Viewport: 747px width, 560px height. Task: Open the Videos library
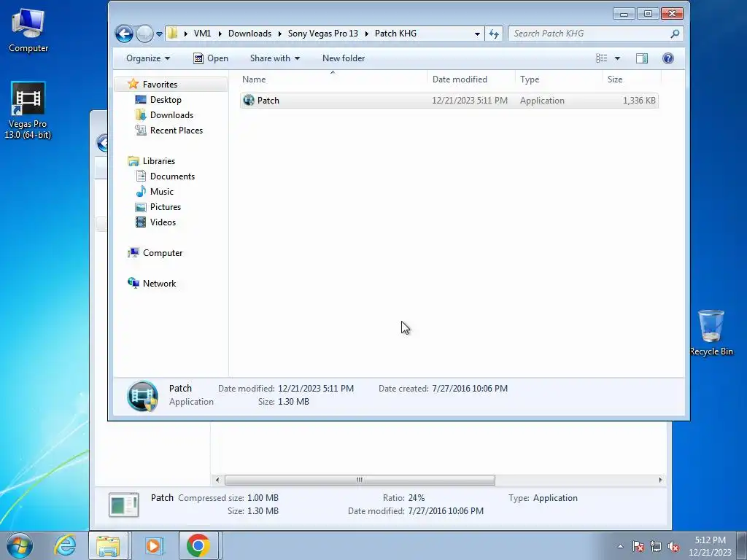[163, 222]
